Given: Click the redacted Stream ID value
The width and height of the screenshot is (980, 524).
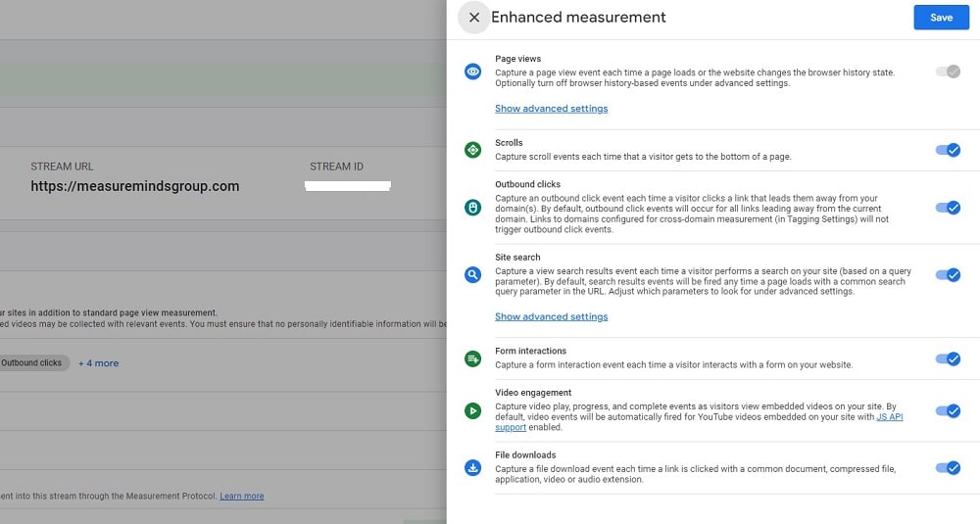Looking at the screenshot, I should 348,185.
